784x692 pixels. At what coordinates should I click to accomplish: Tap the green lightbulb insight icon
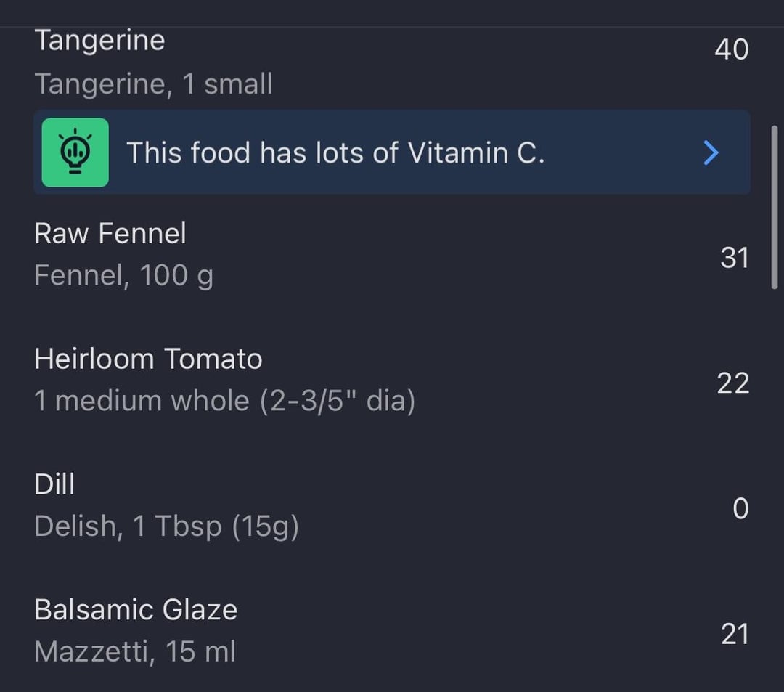[75, 152]
